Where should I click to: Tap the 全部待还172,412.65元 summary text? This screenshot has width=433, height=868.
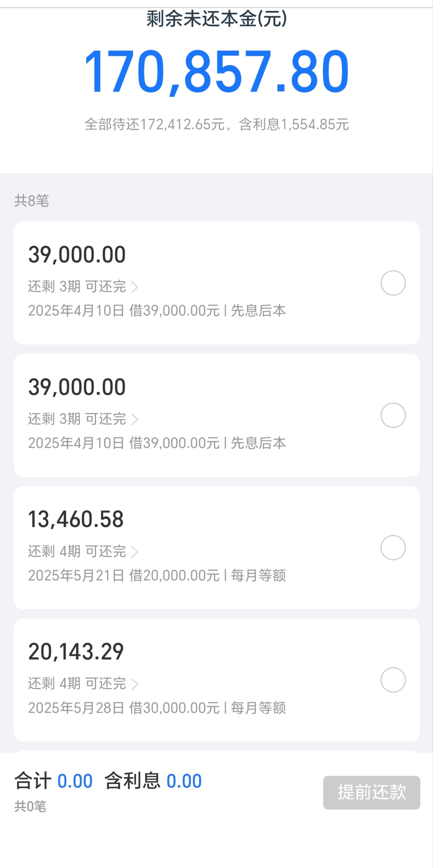point(155,125)
